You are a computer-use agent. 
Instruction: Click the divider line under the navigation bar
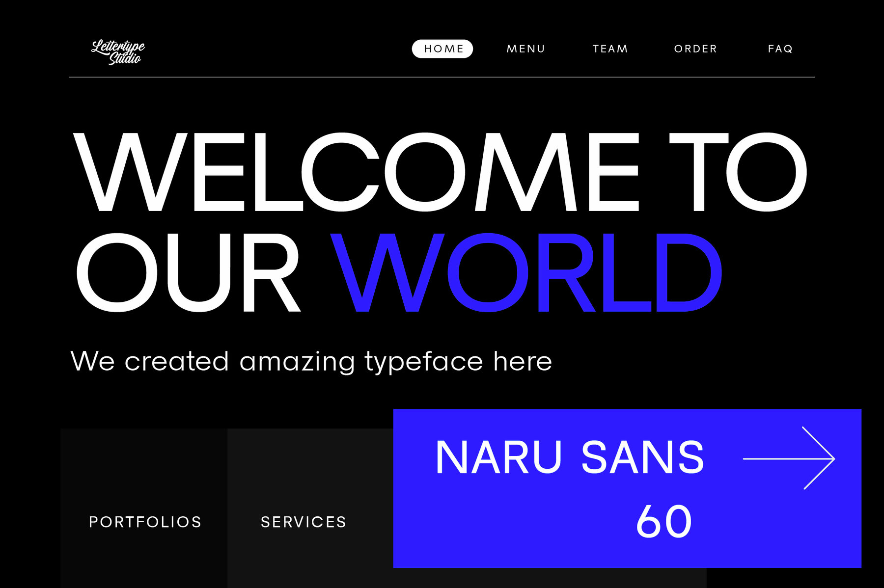(x=442, y=76)
